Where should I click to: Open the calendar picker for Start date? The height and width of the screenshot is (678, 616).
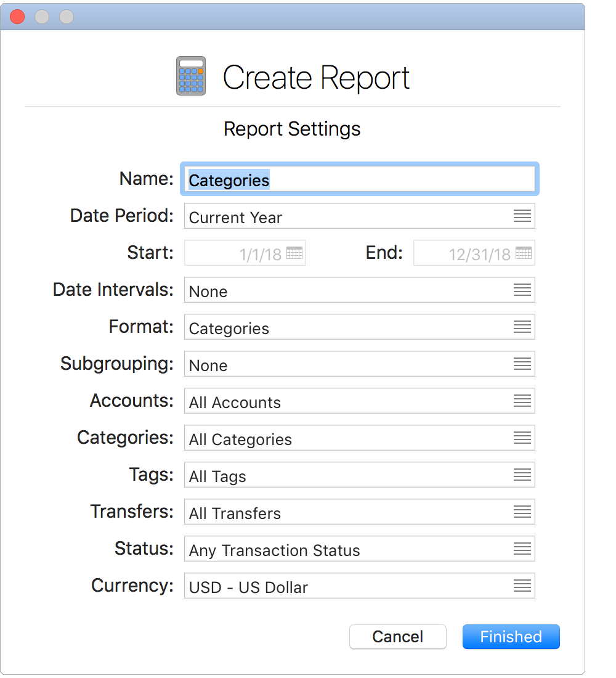pos(294,253)
